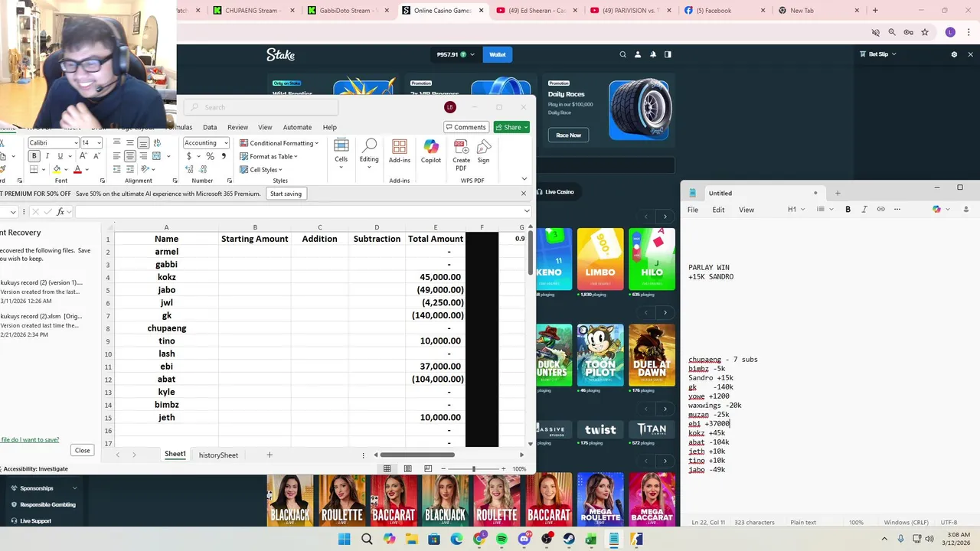Screen dimensions: 980x551
Task: Click the Excel formula bar
Action: pos(302,212)
